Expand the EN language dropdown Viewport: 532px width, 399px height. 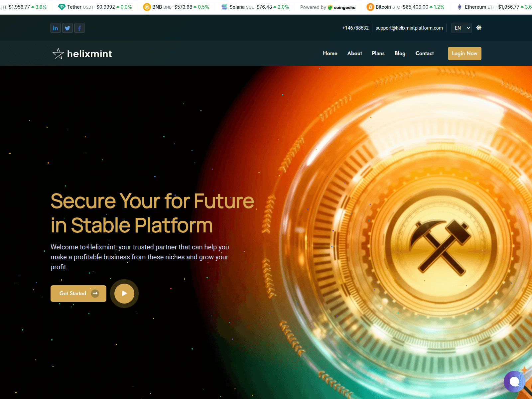click(x=462, y=28)
